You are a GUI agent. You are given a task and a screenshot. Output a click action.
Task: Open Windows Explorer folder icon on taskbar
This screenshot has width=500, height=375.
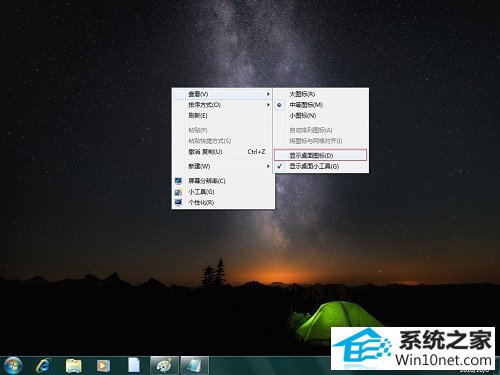[74, 366]
